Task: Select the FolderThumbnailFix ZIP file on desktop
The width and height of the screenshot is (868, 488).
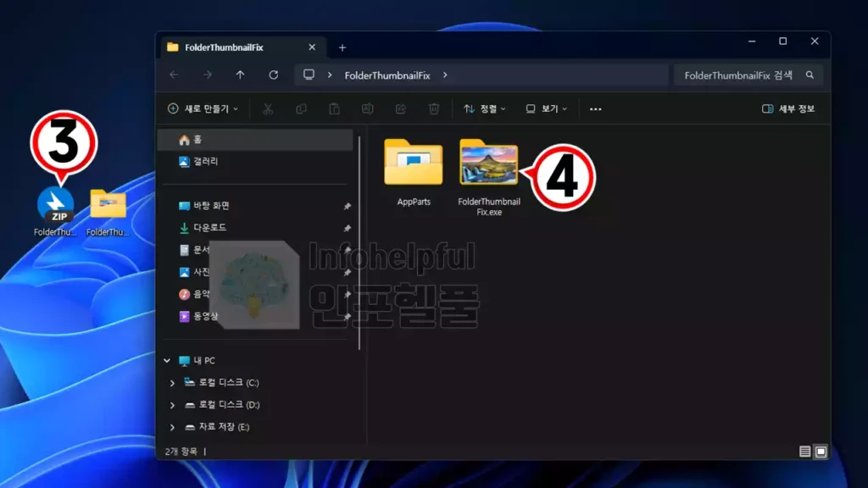Action: [55, 211]
